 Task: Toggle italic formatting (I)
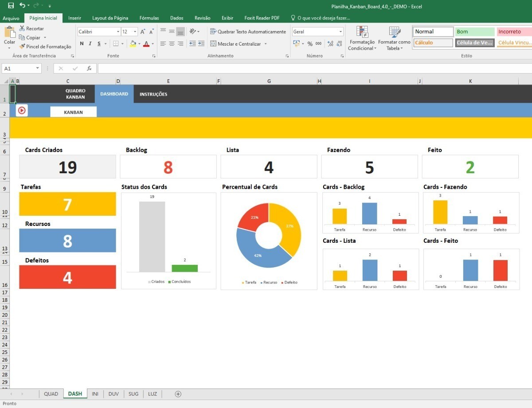90,44
